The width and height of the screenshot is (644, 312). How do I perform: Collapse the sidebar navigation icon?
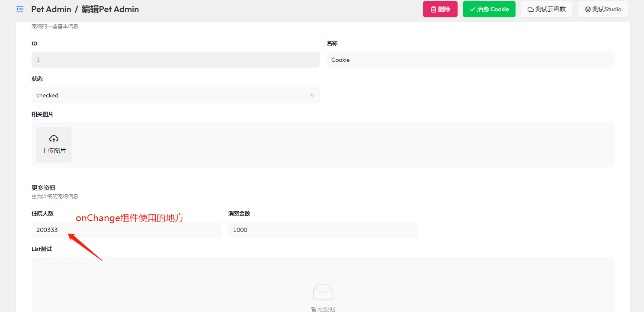[19, 9]
